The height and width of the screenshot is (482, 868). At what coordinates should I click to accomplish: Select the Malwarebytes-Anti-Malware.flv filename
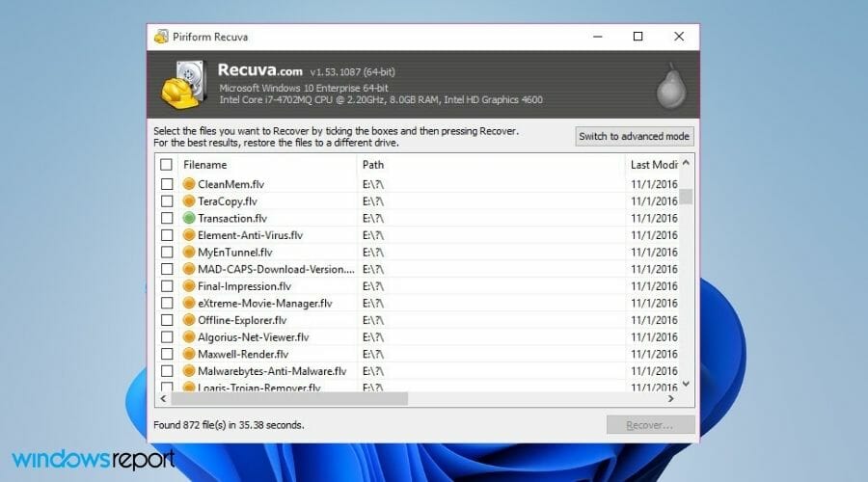[x=272, y=371]
